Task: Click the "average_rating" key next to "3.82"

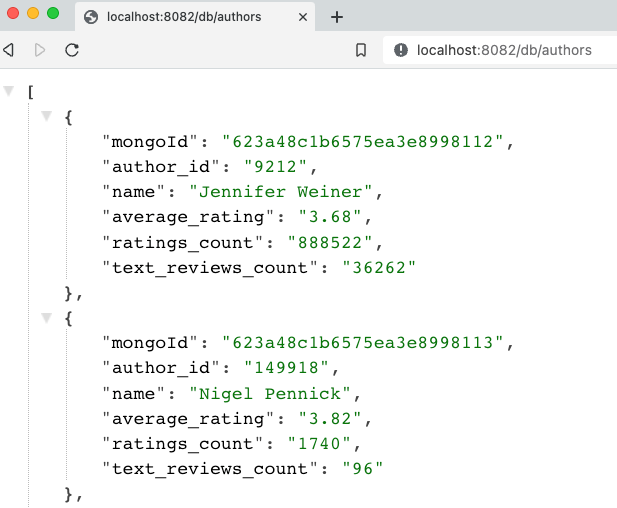Action: (188, 419)
